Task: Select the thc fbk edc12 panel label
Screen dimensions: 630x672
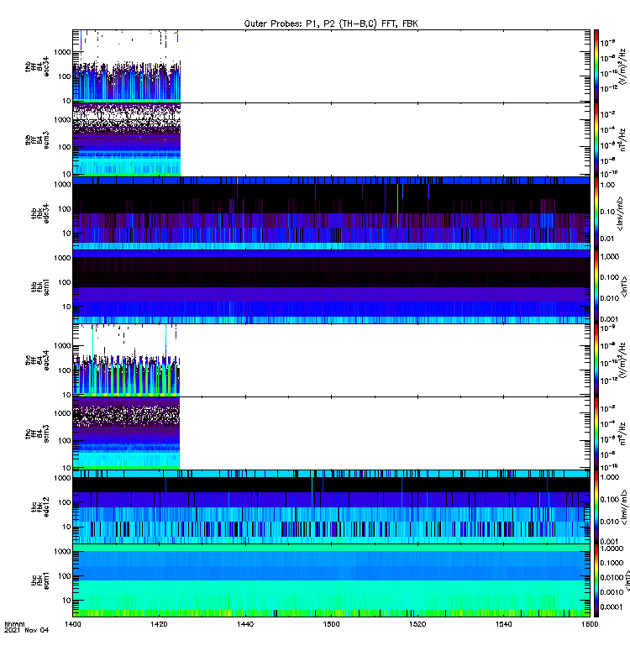Action: tap(39, 507)
